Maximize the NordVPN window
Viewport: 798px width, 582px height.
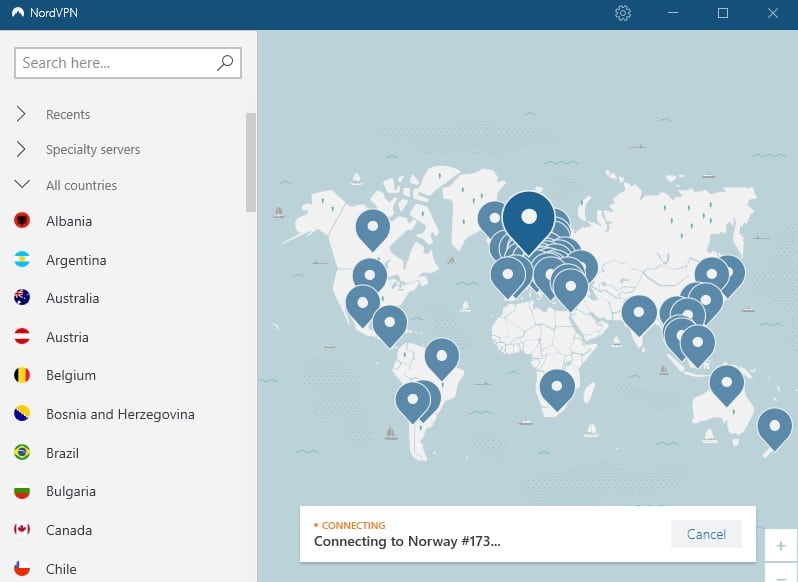pyautogui.click(x=723, y=13)
